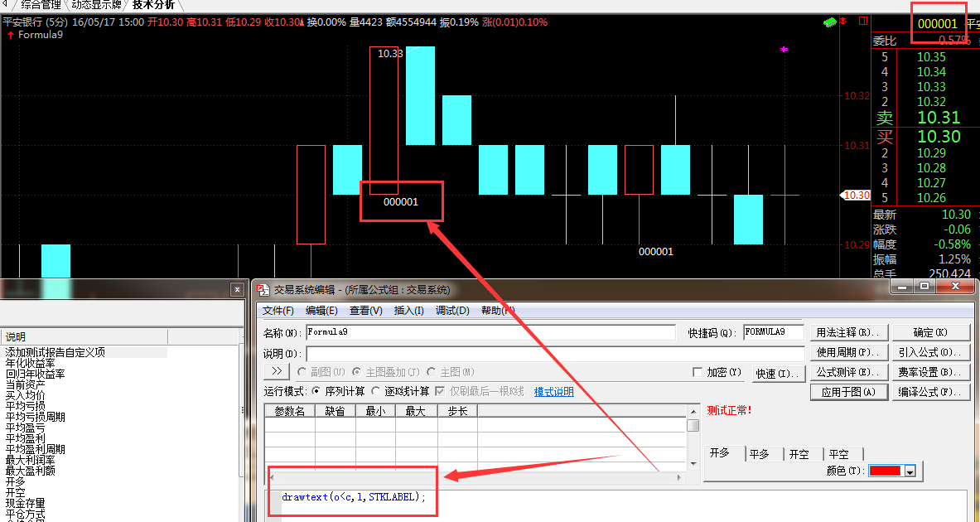Image resolution: width=980 pixels, height=522 pixels.
Task: Click the magenta star marker on the chart
Action: 784,50
